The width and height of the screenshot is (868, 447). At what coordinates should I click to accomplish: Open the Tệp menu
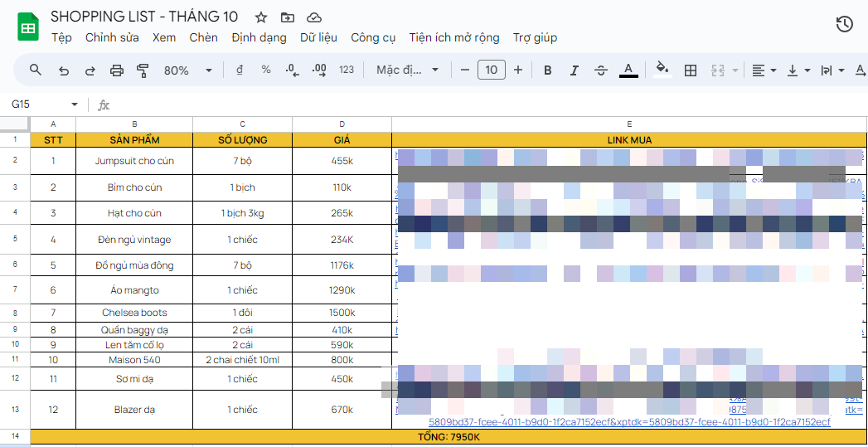pos(61,37)
